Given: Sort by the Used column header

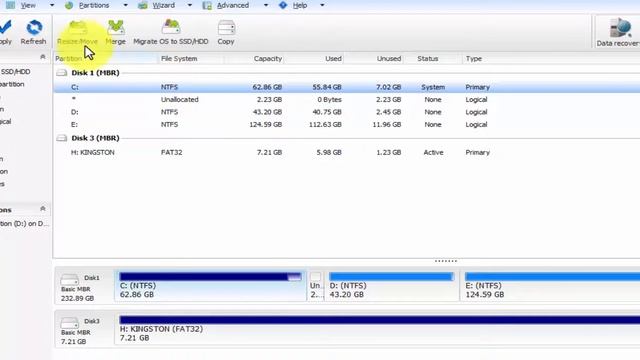Looking at the screenshot, I should (333, 59).
